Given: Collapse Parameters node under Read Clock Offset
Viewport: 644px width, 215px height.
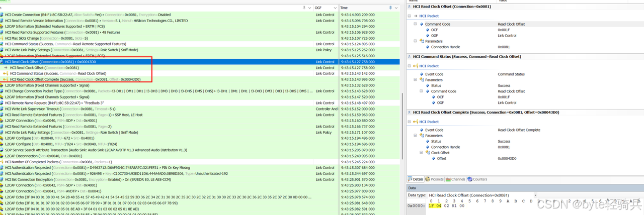Looking at the screenshot, I should pyautogui.click(x=415, y=41).
